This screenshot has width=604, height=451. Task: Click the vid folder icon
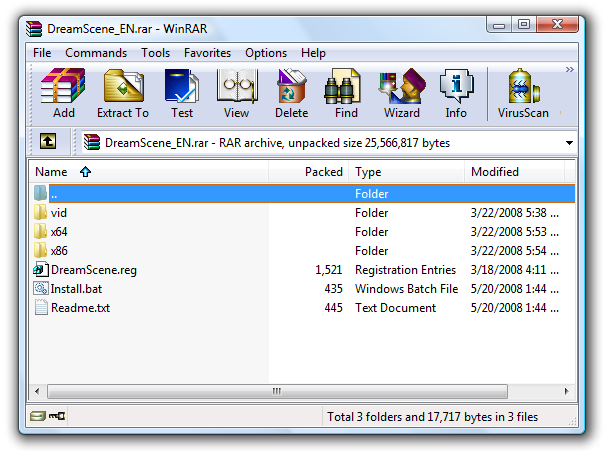[40, 212]
